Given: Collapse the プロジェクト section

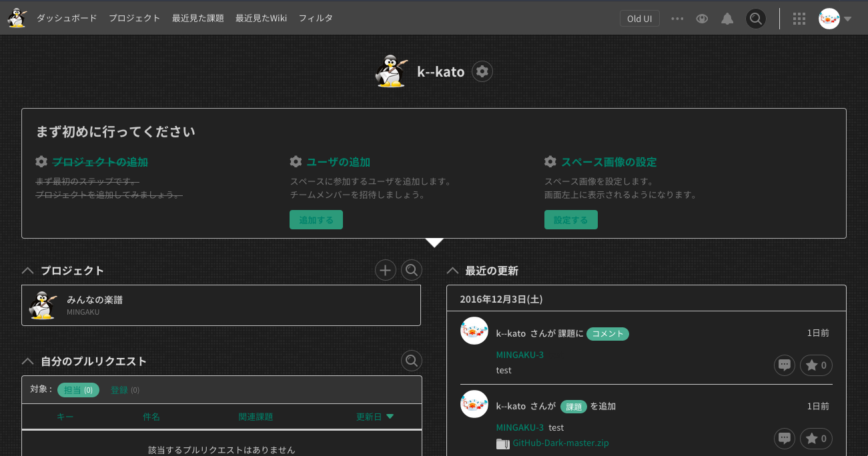Looking at the screenshot, I should point(27,271).
